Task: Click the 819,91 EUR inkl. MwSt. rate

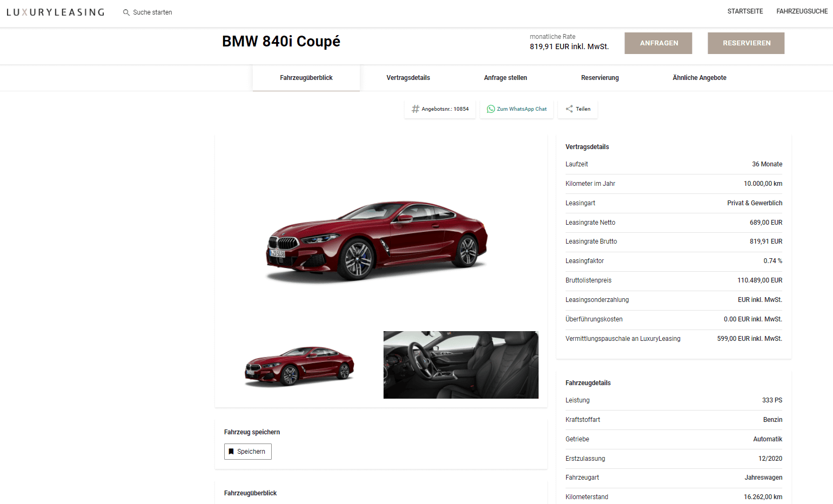Action: point(569,46)
